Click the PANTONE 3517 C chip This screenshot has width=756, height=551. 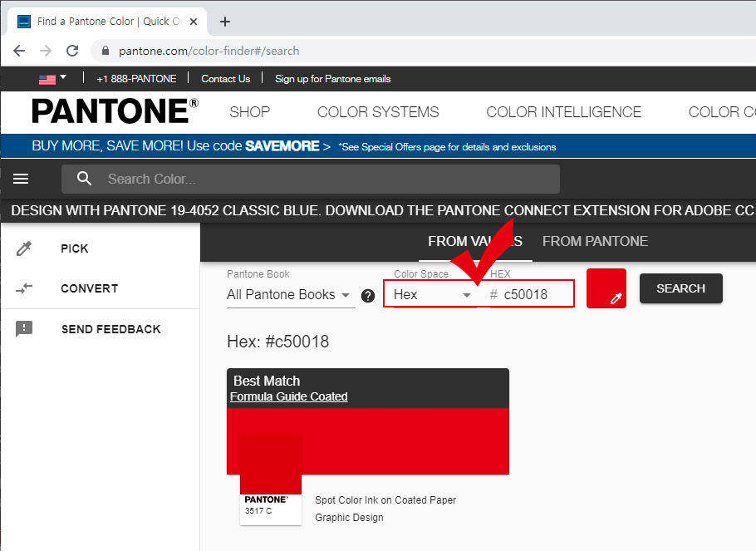point(271,479)
